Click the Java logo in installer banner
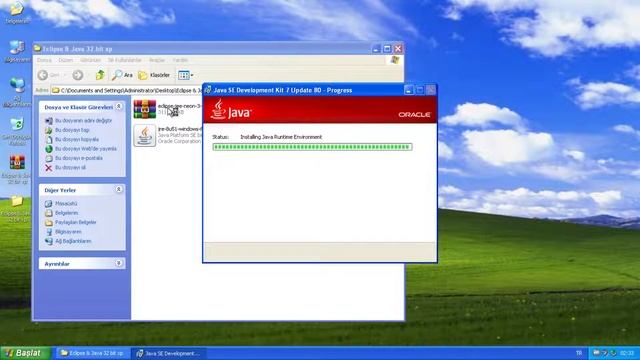The image size is (640, 360). [x=231, y=109]
